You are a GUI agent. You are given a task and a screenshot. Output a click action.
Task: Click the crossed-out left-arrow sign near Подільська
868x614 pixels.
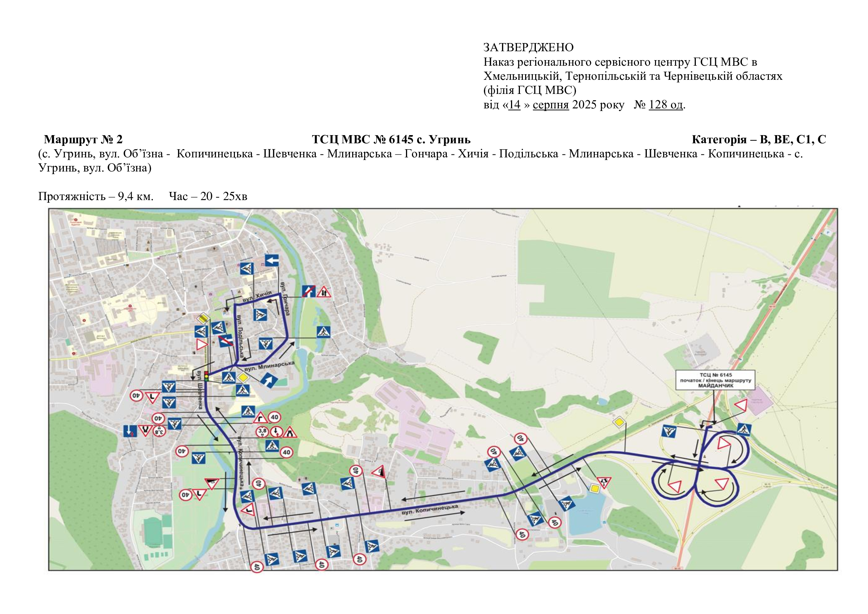[x=226, y=341]
